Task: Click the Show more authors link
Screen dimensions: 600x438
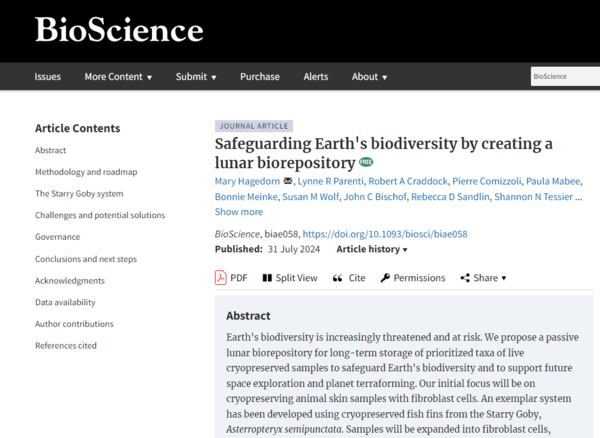Action: (x=239, y=211)
